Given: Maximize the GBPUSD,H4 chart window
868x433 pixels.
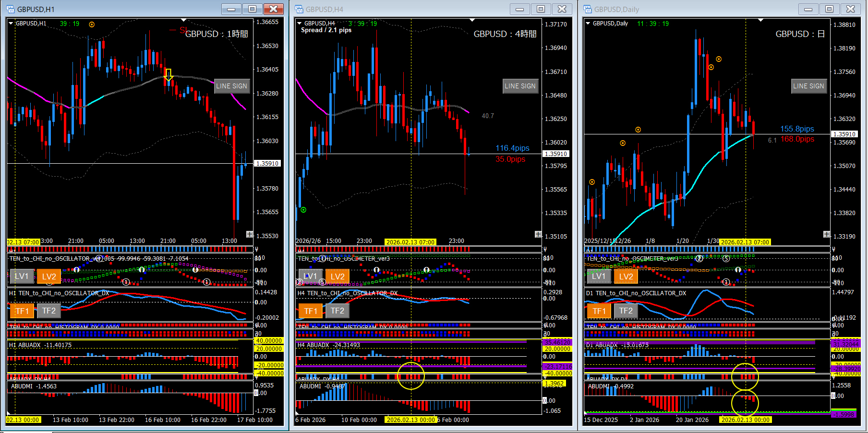Looking at the screenshot, I should click(541, 9).
